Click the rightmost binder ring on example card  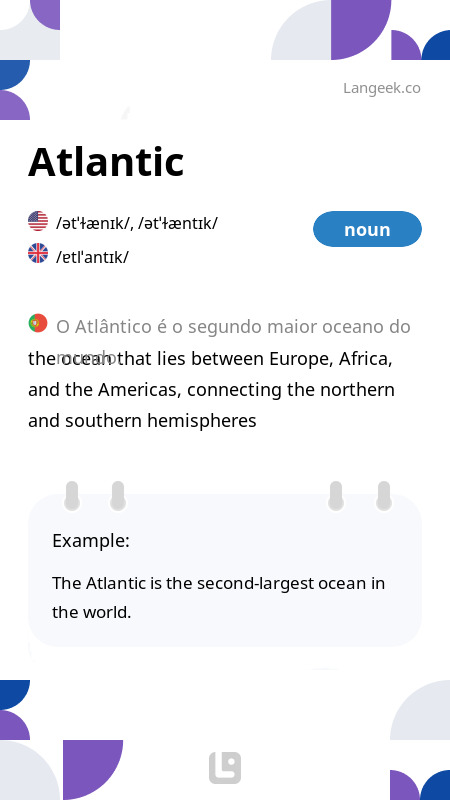point(384,495)
